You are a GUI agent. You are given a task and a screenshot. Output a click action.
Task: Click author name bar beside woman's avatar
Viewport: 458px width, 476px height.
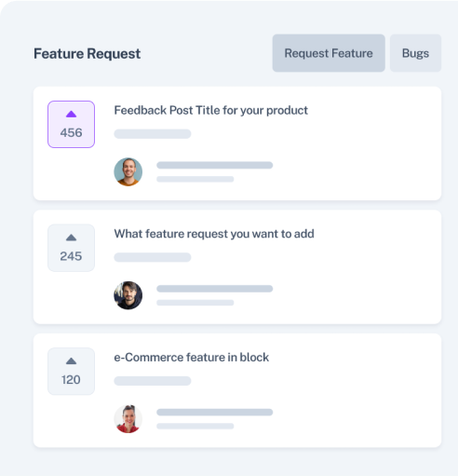[215, 413]
